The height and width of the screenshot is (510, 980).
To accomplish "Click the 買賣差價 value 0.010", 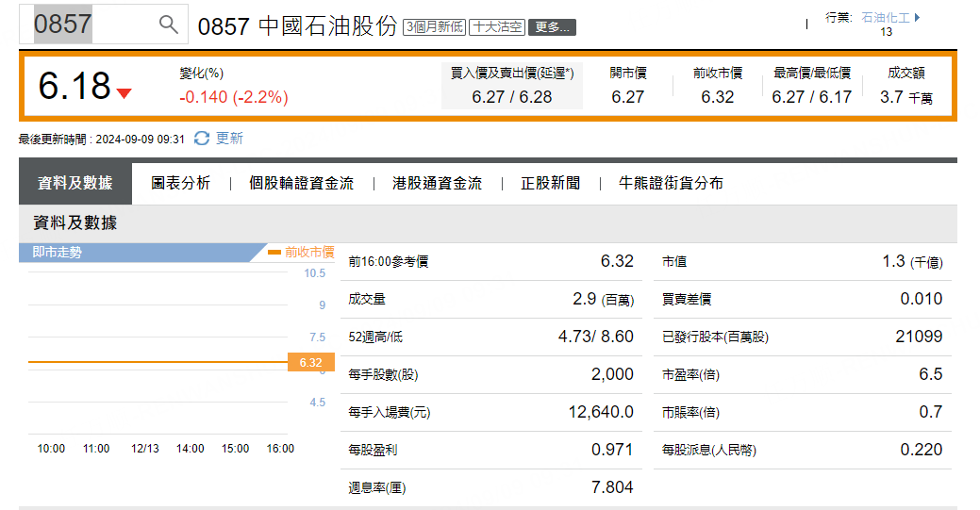I will [x=922, y=300].
